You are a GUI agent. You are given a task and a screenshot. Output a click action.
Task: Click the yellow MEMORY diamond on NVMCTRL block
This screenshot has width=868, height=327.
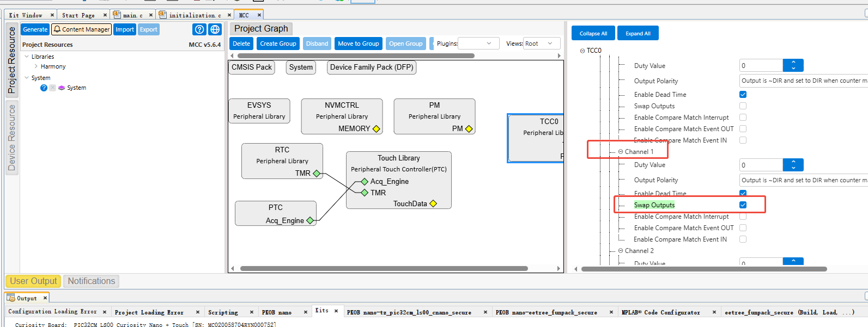(376, 129)
